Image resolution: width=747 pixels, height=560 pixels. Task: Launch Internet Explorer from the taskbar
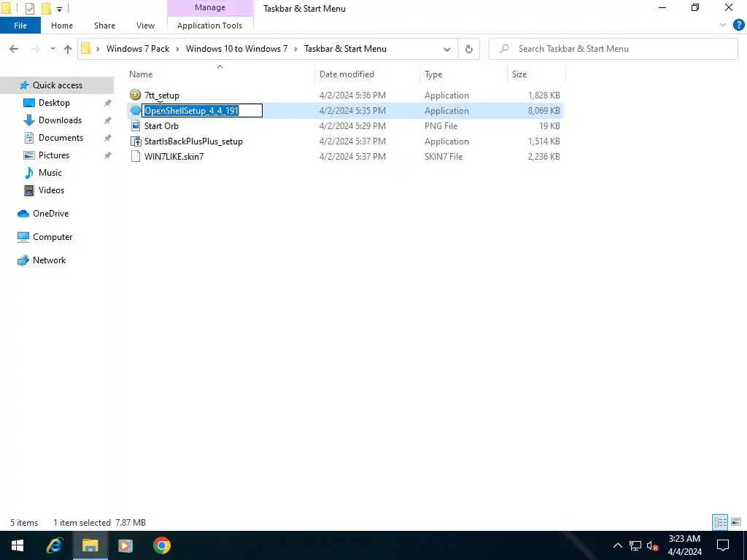pos(54,545)
